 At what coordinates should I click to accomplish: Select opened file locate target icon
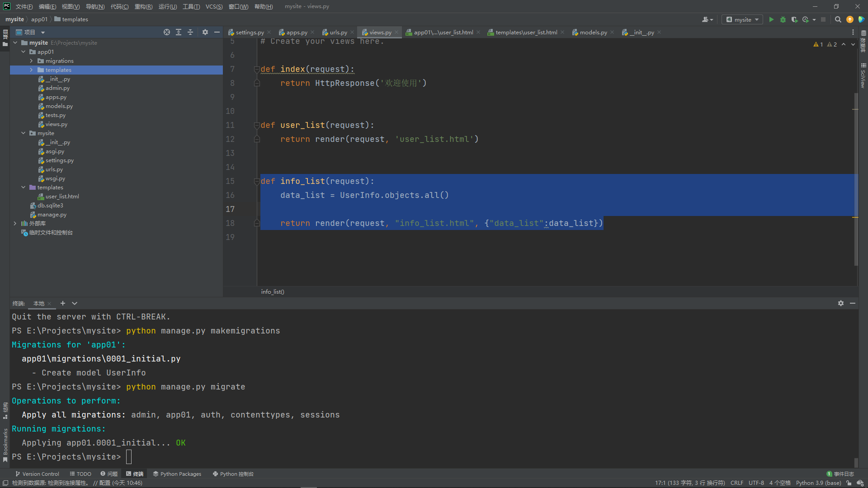point(167,32)
